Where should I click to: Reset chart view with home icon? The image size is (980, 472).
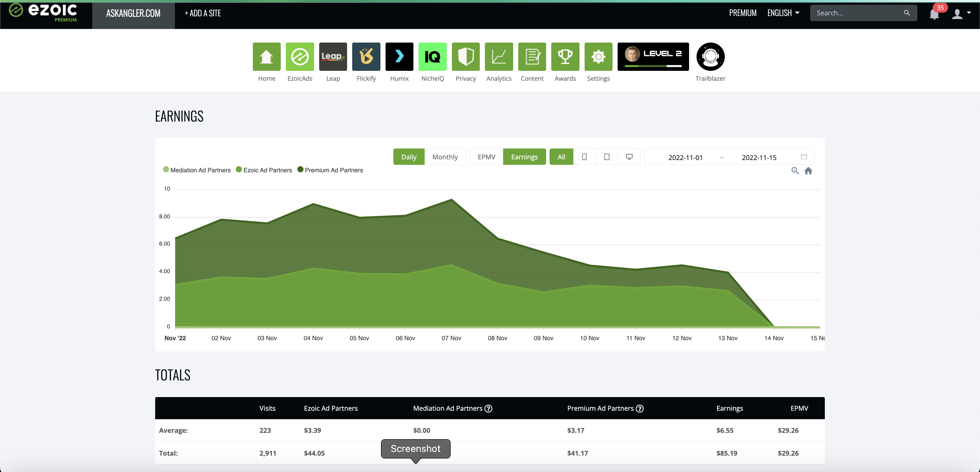808,171
